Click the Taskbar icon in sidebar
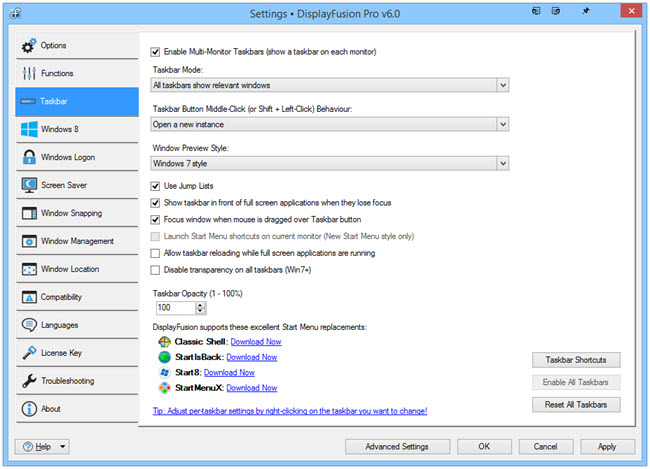Viewport: 650px width, 469px height. (x=28, y=102)
